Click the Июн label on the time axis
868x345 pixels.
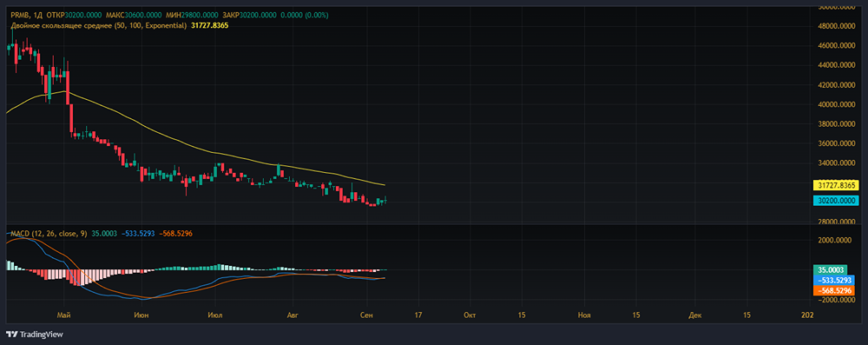click(x=141, y=315)
